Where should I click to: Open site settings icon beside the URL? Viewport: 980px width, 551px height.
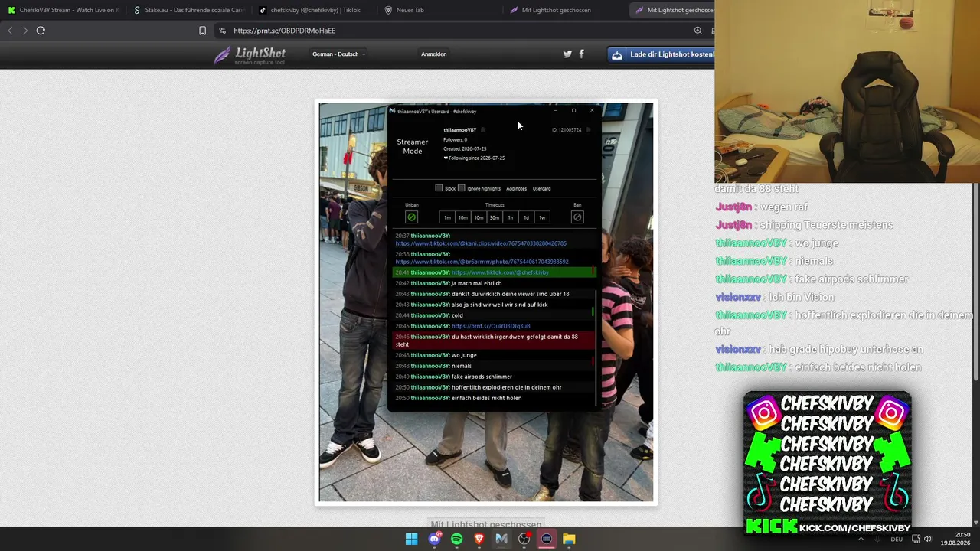pos(222,31)
